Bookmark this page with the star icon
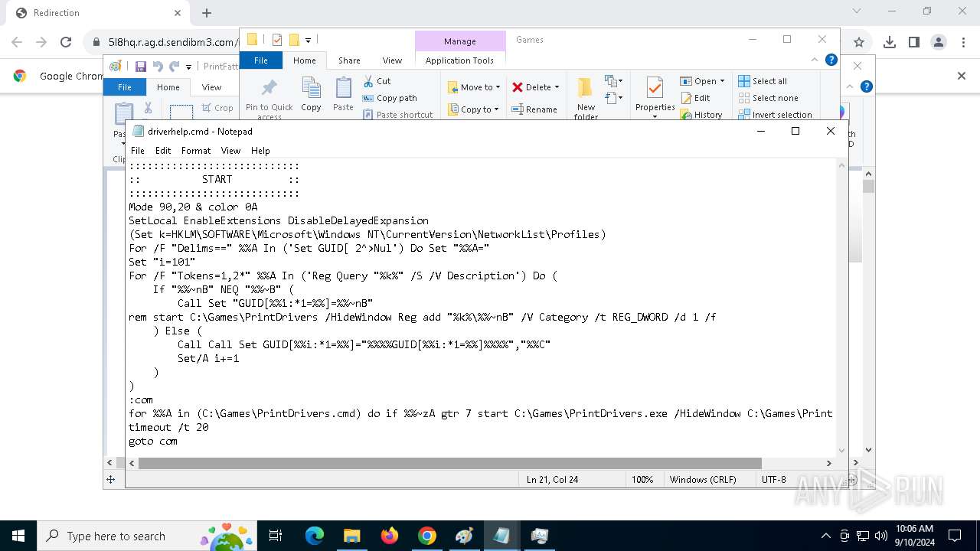 [859, 42]
